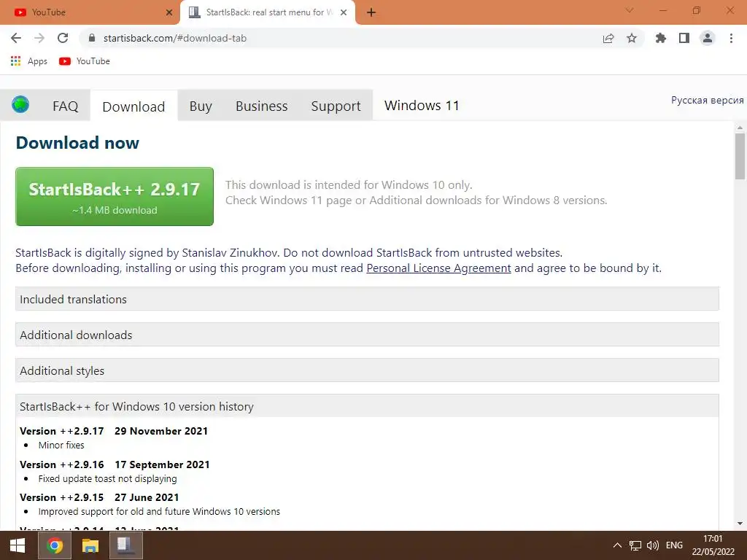Open the network tray icon
747x560 pixels.
[x=635, y=545]
